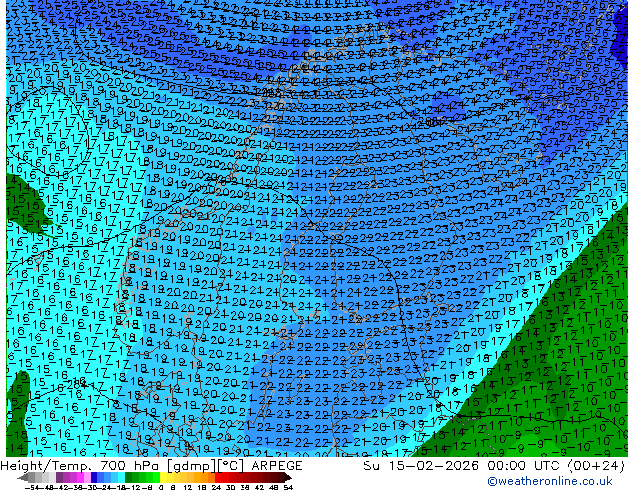The width and height of the screenshot is (634, 490).
Task: Click the forecast date 'Su 15-02-2026'
Action: click(423, 466)
